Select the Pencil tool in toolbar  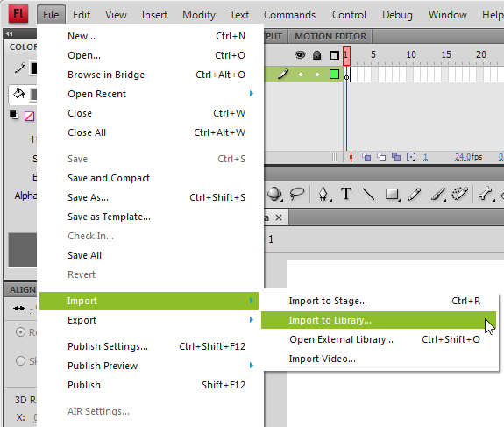click(414, 194)
